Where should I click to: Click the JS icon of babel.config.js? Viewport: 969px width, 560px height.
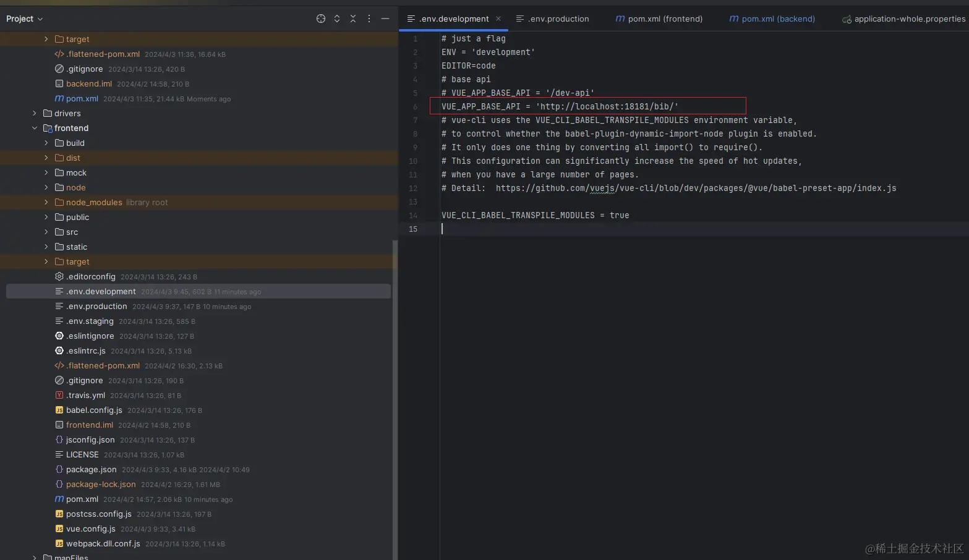(59, 410)
